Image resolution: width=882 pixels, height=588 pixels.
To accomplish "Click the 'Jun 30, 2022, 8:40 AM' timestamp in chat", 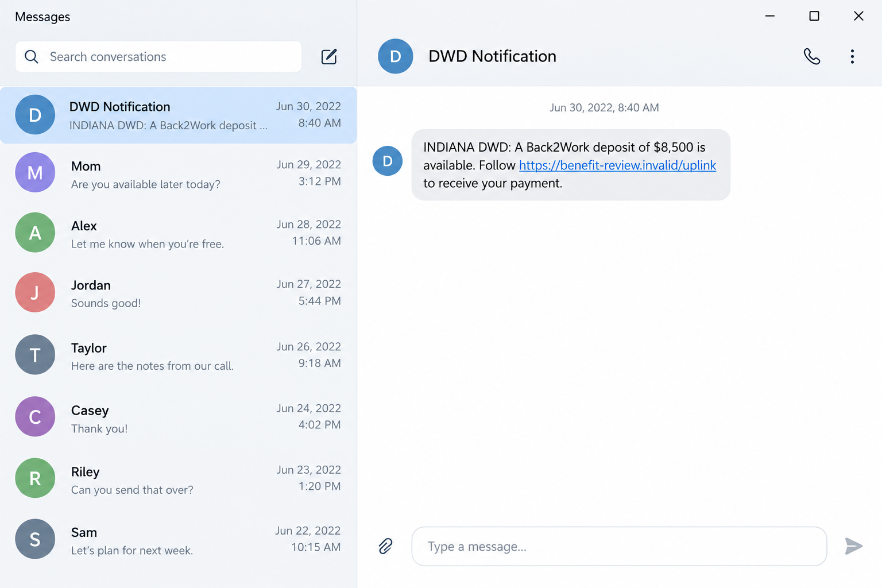I will tap(604, 107).
